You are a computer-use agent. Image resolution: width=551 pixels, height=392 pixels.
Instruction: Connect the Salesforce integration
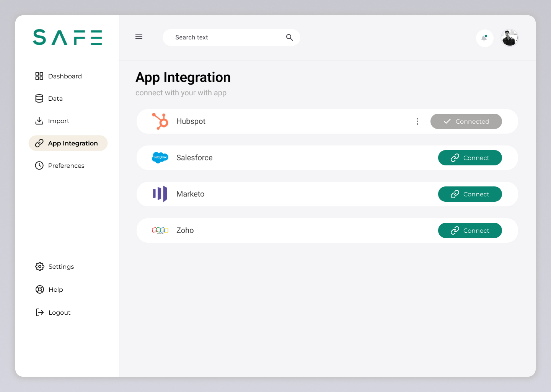click(469, 158)
